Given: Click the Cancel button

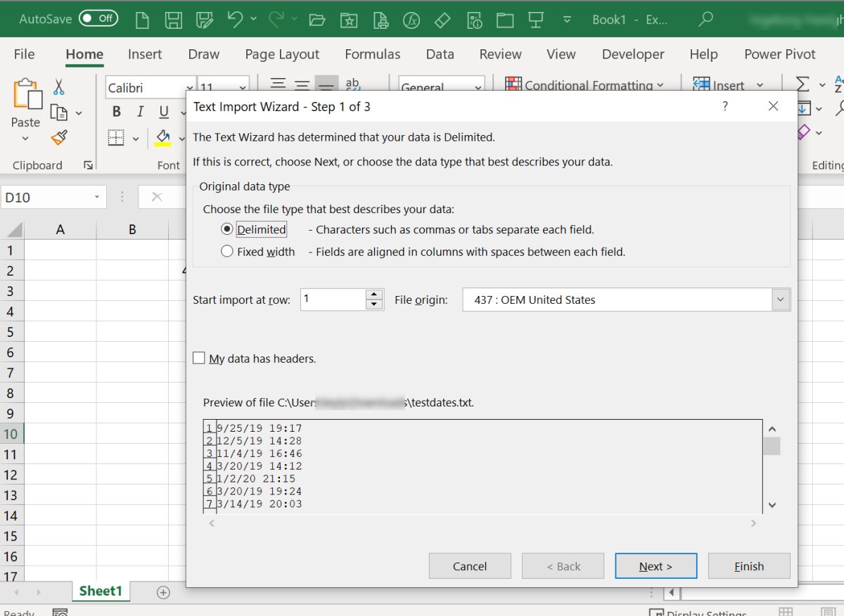Looking at the screenshot, I should click(x=470, y=566).
